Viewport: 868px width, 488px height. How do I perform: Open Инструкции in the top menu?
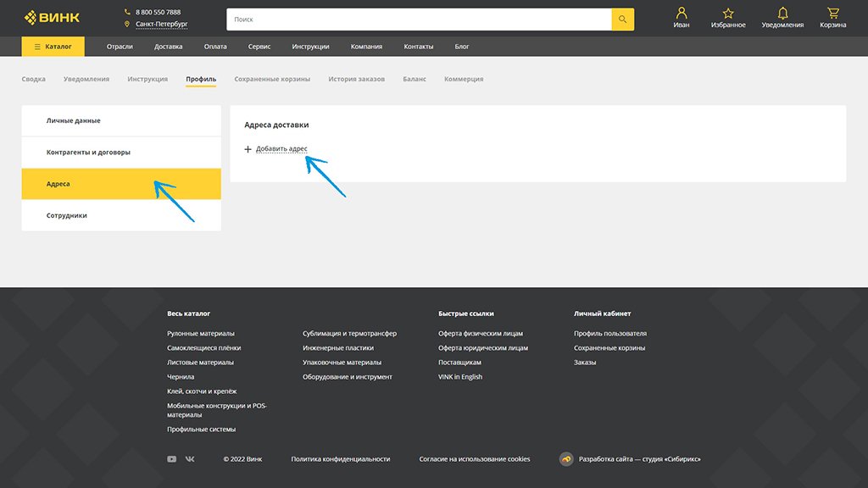point(310,47)
